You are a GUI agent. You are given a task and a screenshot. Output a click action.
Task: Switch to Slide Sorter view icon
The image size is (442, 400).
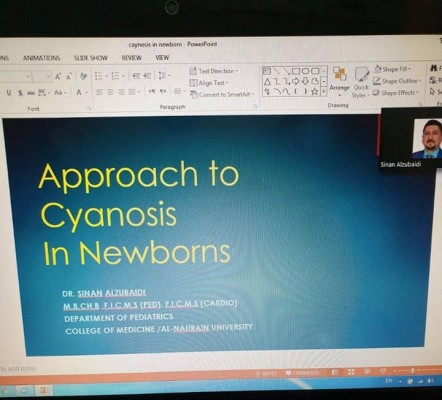point(351,372)
